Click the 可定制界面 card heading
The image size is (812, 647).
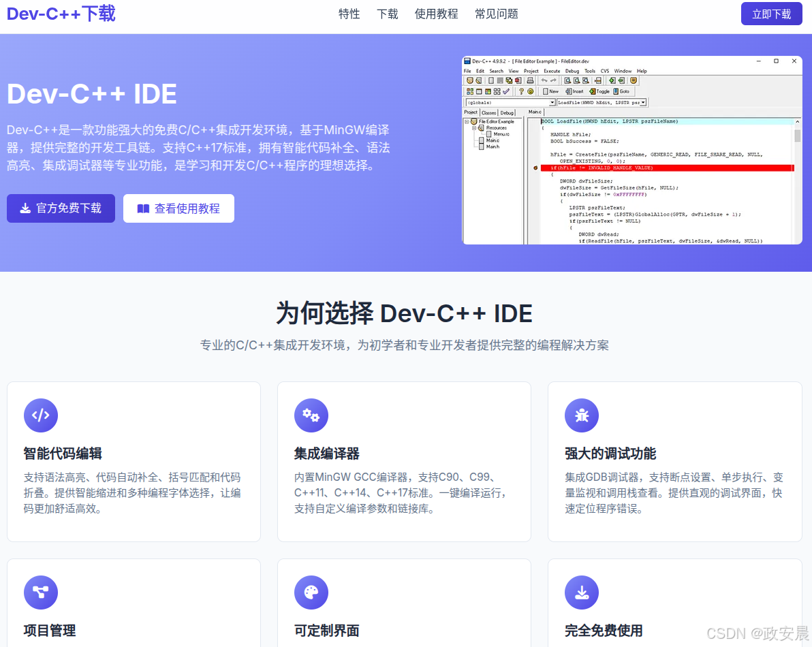[x=327, y=631]
